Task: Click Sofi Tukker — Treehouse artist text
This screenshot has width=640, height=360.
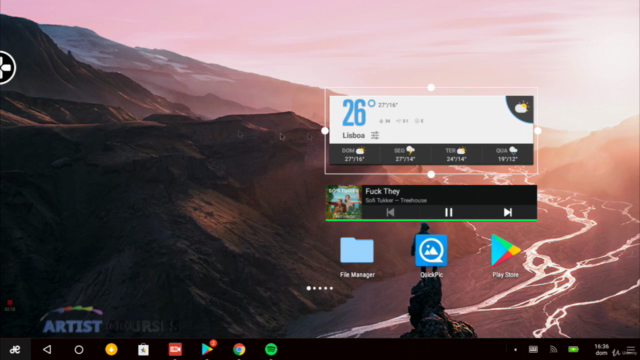Action: click(396, 200)
